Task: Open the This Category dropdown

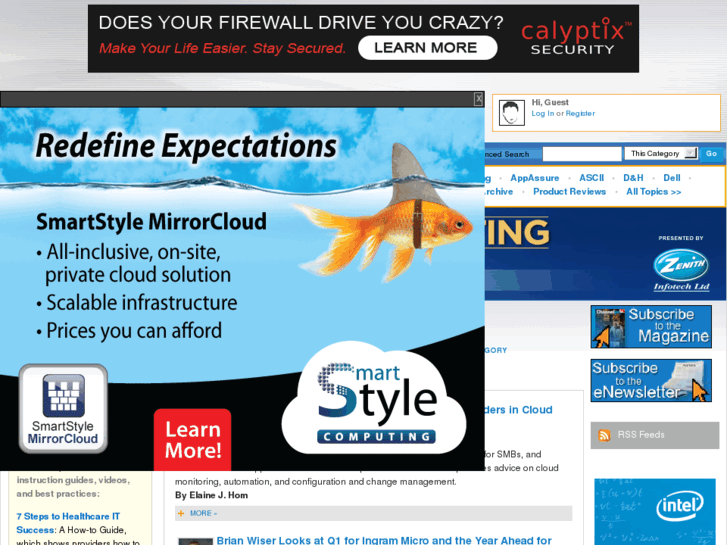Action: 661,154
